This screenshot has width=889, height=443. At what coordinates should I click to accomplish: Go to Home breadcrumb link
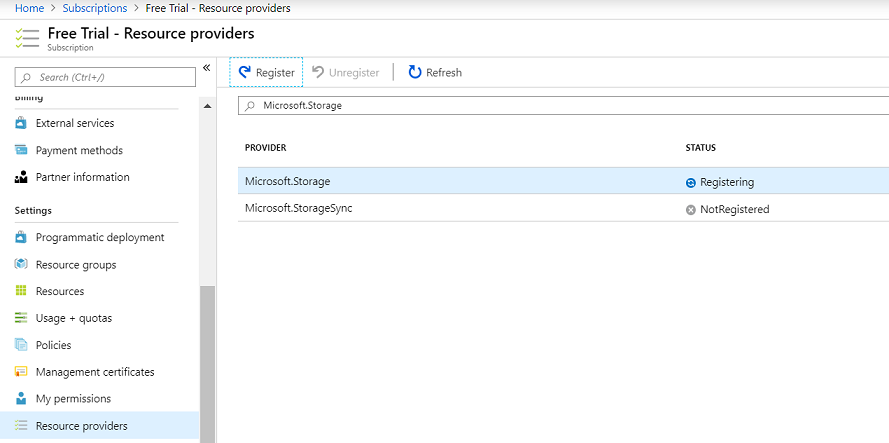coord(29,8)
